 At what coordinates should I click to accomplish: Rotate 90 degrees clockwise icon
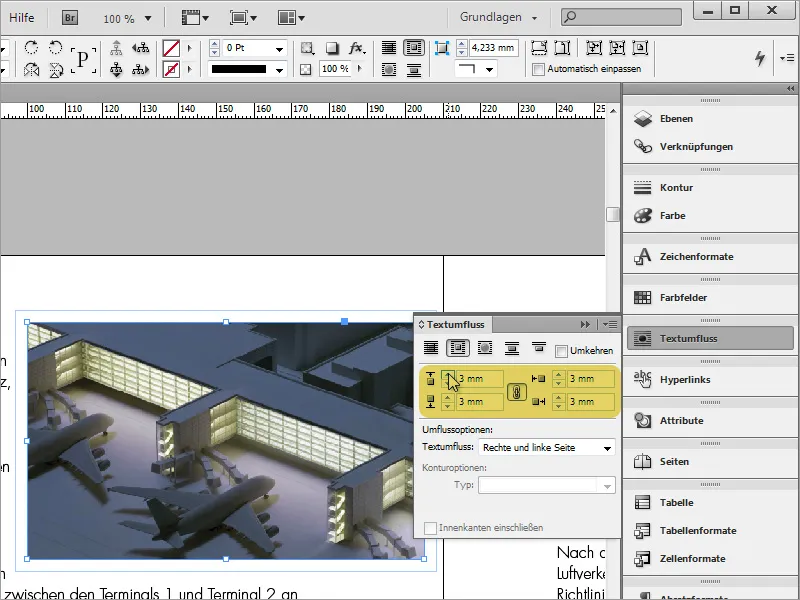coord(31,48)
